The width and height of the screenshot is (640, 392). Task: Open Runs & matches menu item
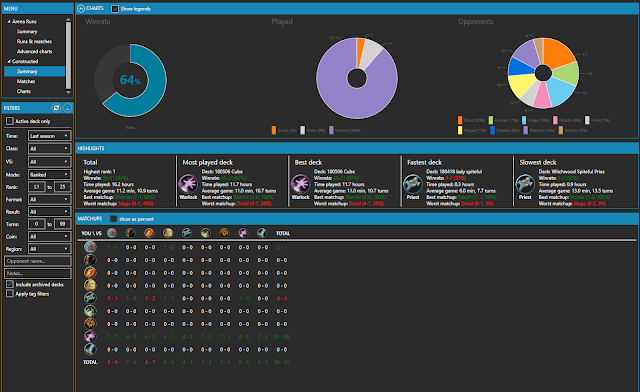(x=34, y=41)
